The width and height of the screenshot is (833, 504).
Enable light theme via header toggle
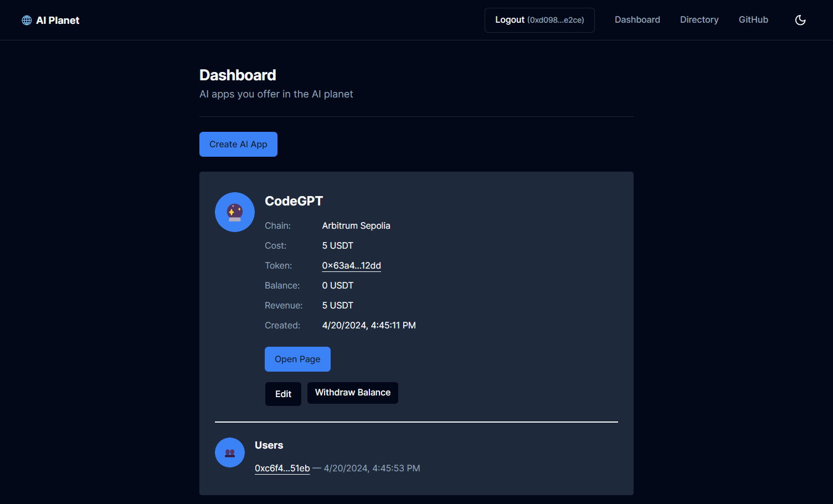[800, 20]
